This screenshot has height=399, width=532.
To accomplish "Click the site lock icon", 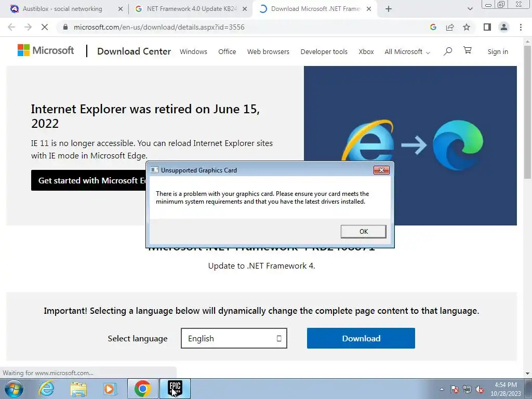I will [65, 27].
